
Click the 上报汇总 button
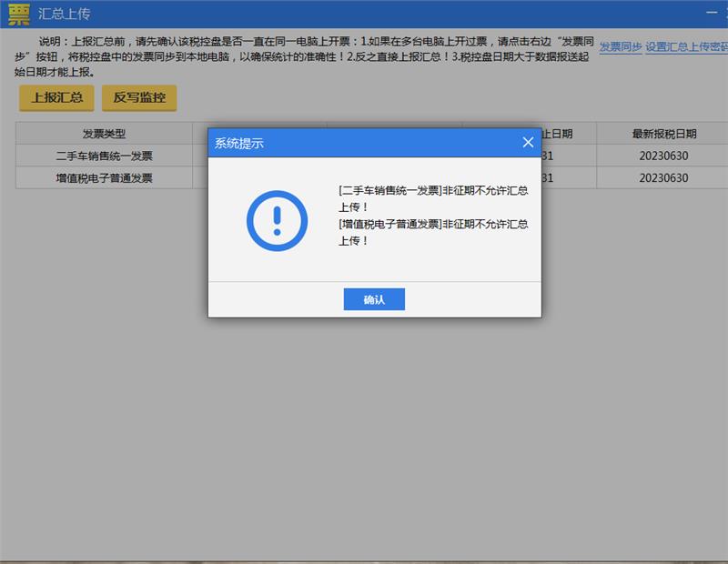tap(57, 97)
